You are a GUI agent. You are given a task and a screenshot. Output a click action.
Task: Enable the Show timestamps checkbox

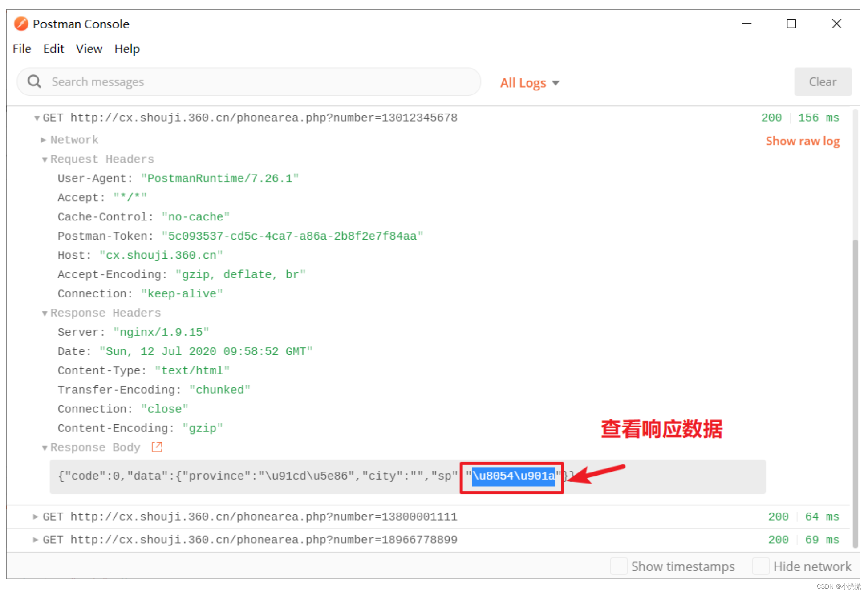point(619,566)
